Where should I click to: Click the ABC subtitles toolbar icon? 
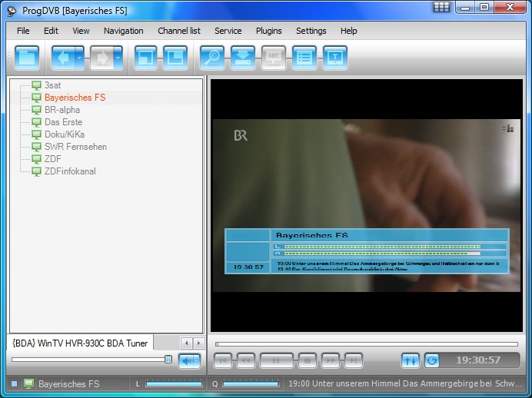pyautogui.click(x=274, y=58)
